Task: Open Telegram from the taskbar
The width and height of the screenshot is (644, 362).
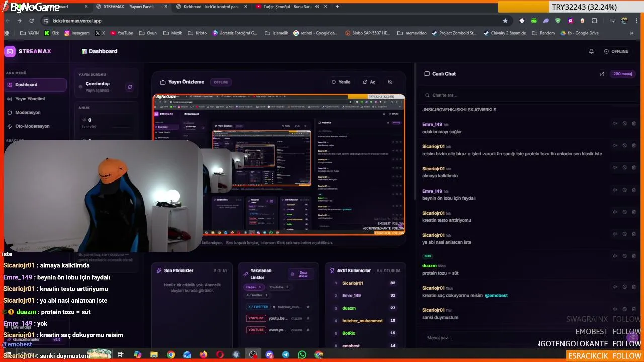Action: (x=286, y=354)
